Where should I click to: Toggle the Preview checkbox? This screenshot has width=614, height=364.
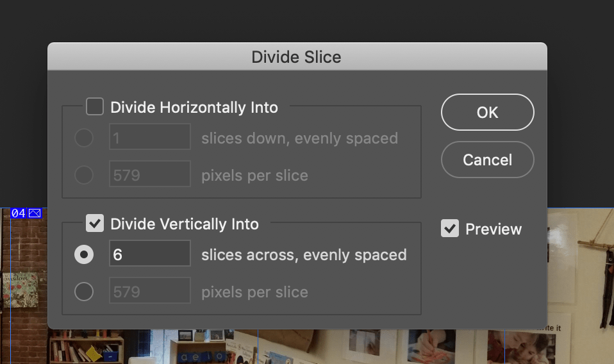(x=450, y=229)
